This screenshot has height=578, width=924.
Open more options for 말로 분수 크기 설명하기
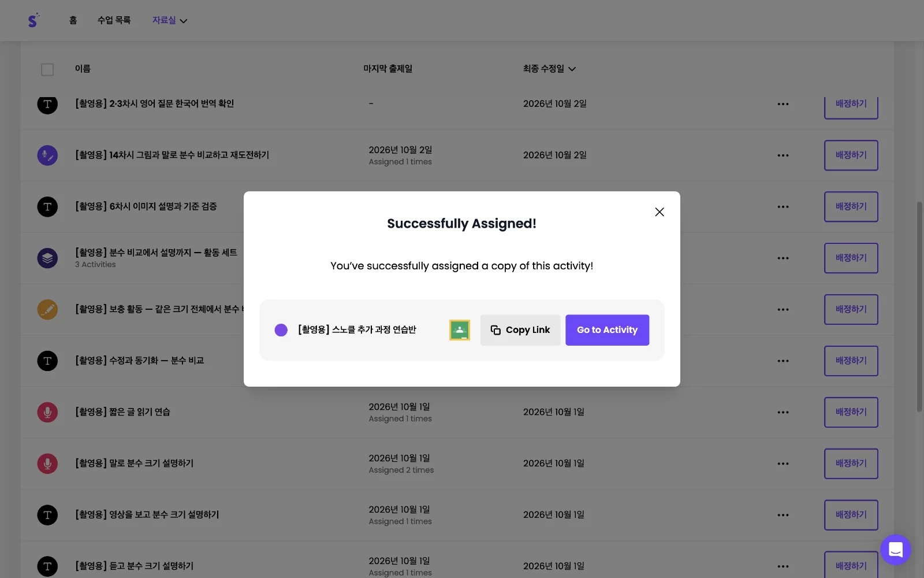coord(783,464)
